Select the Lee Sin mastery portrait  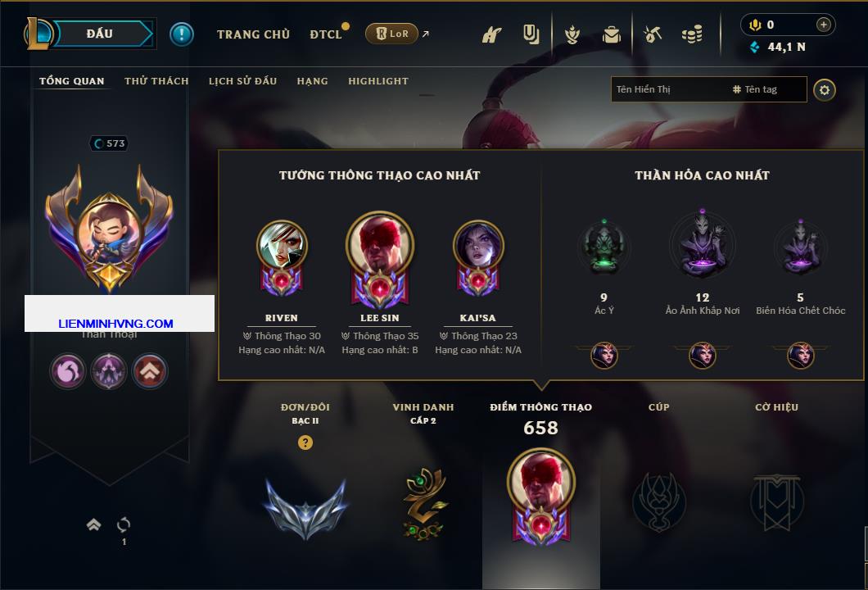(x=380, y=259)
